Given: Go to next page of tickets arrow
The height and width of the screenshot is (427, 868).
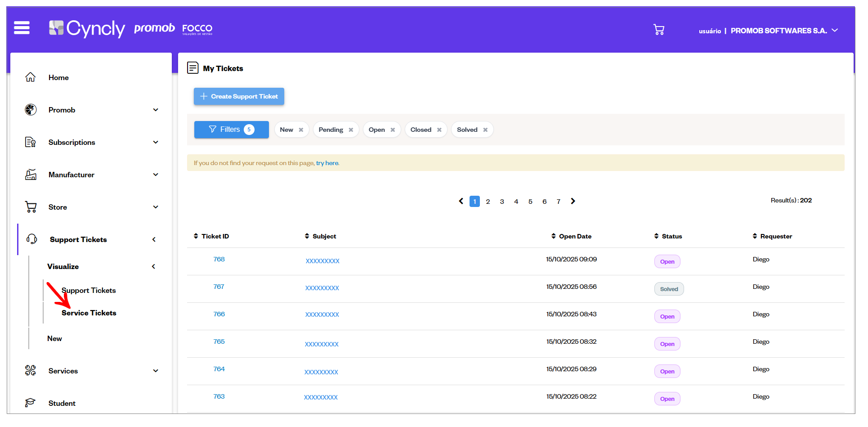Looking at the screenshot, I should pos(573,201).
